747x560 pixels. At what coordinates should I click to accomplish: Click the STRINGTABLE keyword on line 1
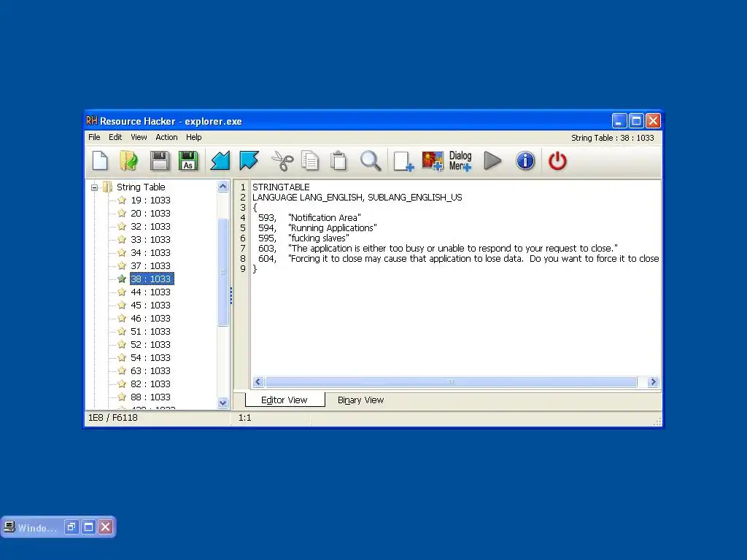point(281,187)
